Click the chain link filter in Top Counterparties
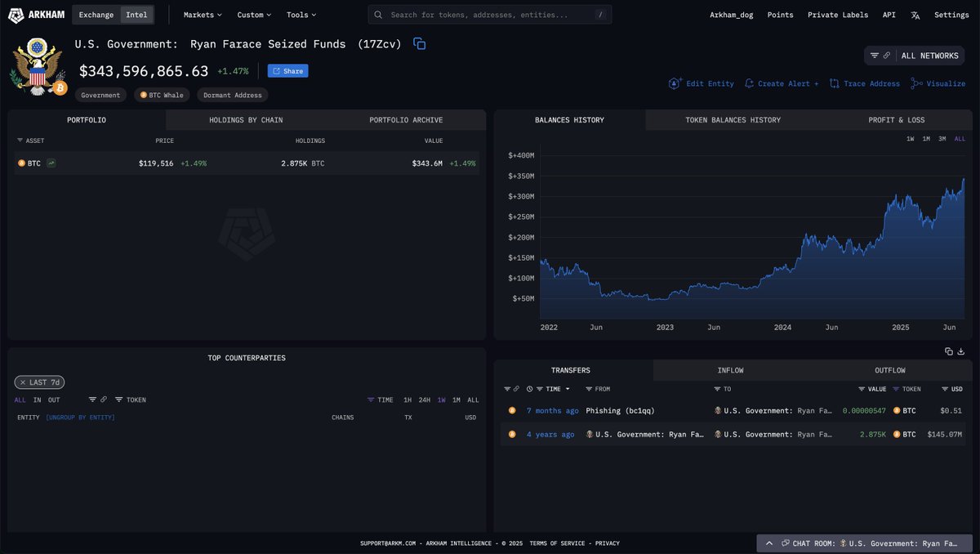Viewport: 980px width, 554px height. pyautogui.click(x=104, y=400)
